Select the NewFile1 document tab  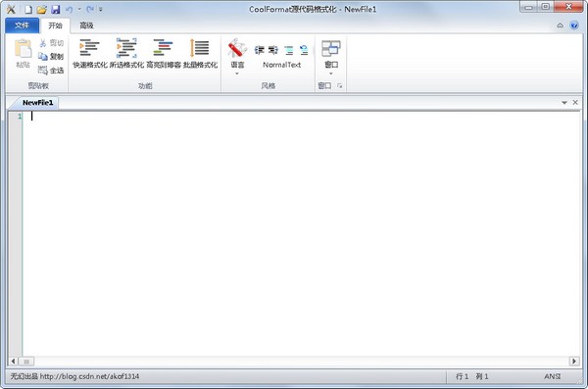coord(37,103)
